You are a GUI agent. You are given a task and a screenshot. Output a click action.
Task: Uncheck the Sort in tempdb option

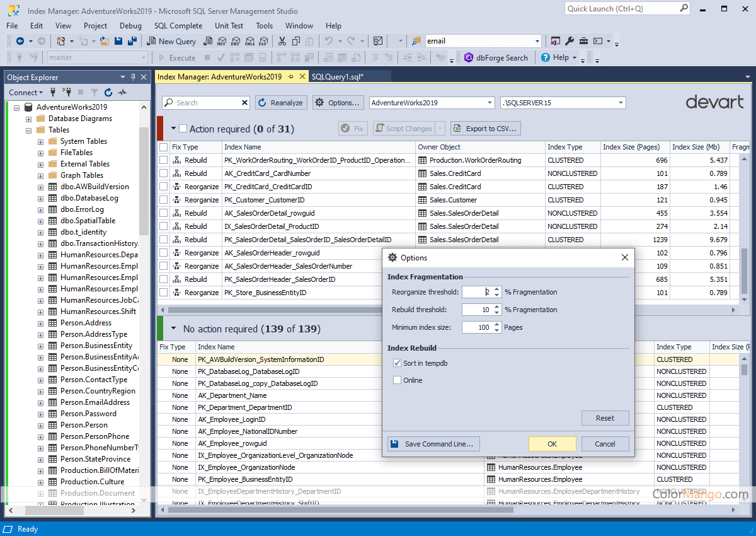click(x=397, y=363)
